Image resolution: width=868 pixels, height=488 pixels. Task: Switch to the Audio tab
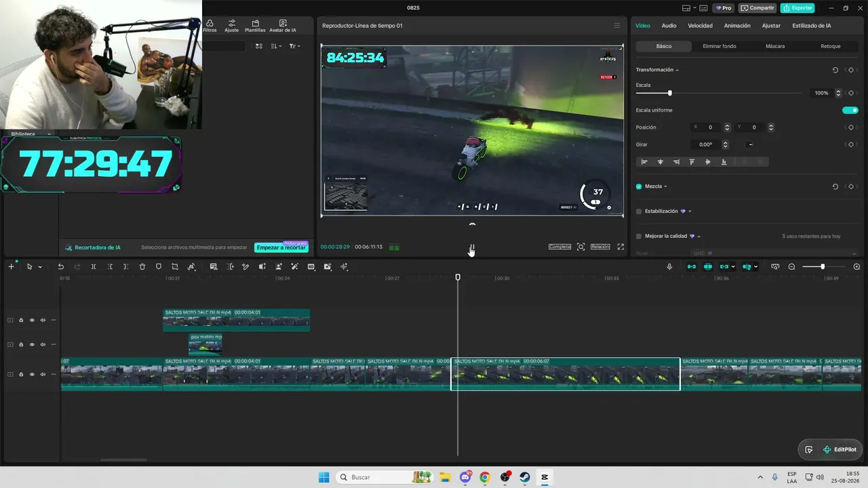click(x=669, y=26)
